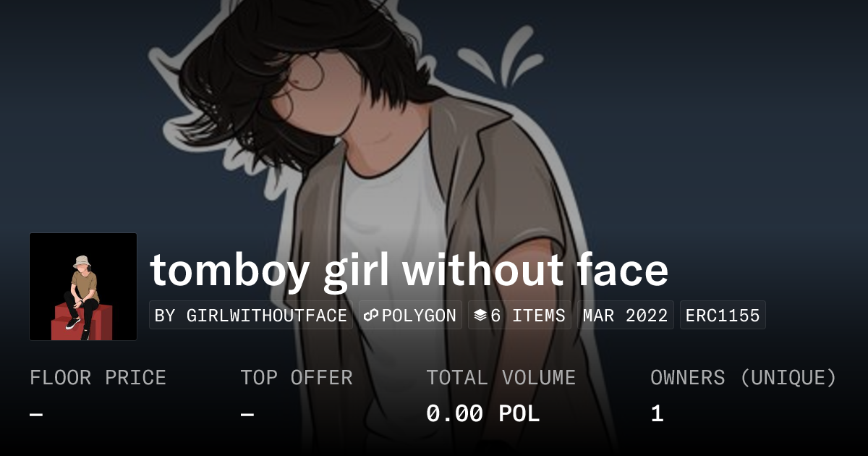
Task: Click the stacked layers items icon
Action: (480, 316)
